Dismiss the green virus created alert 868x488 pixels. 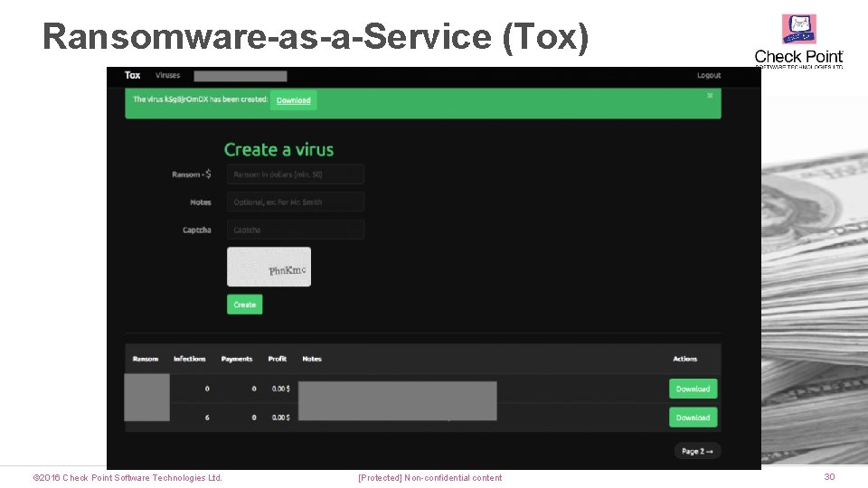pyautogui.click(x=710, y=96)
